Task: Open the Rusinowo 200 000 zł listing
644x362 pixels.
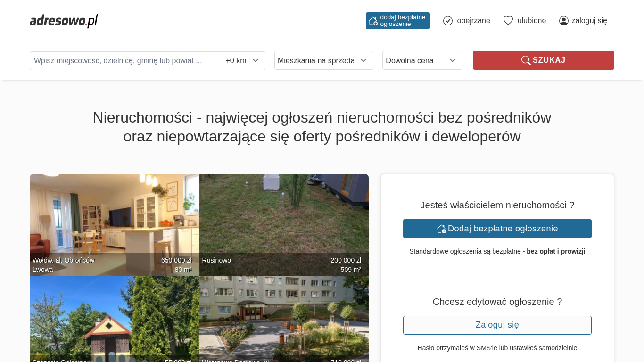Action: click(284, 225)
